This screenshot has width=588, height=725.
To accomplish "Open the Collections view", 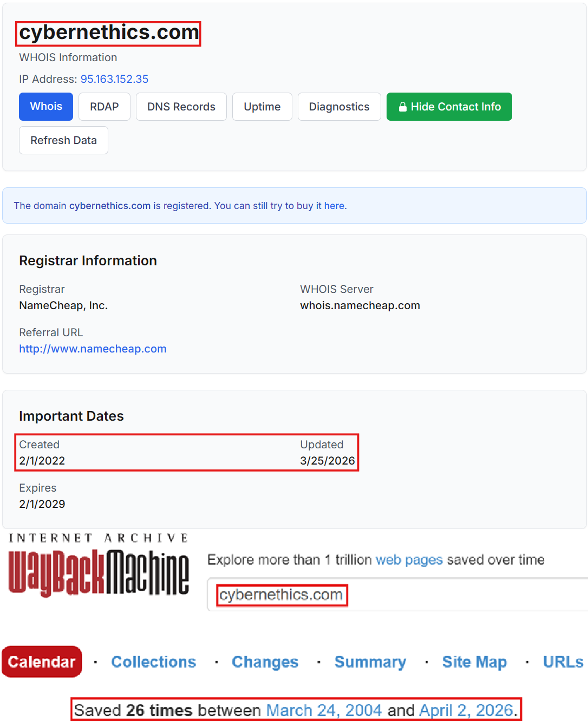I will [x=154, y=662].
